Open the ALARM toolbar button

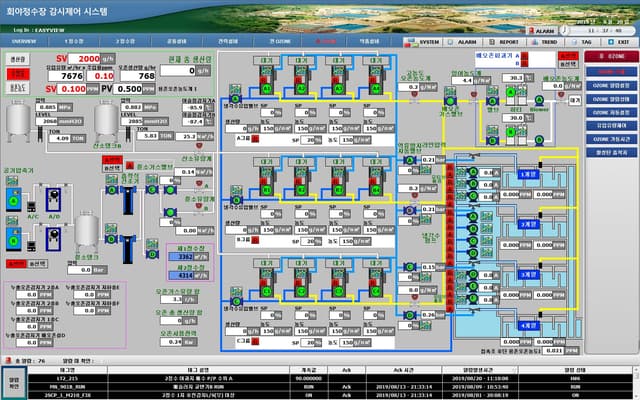pos(462,42)
